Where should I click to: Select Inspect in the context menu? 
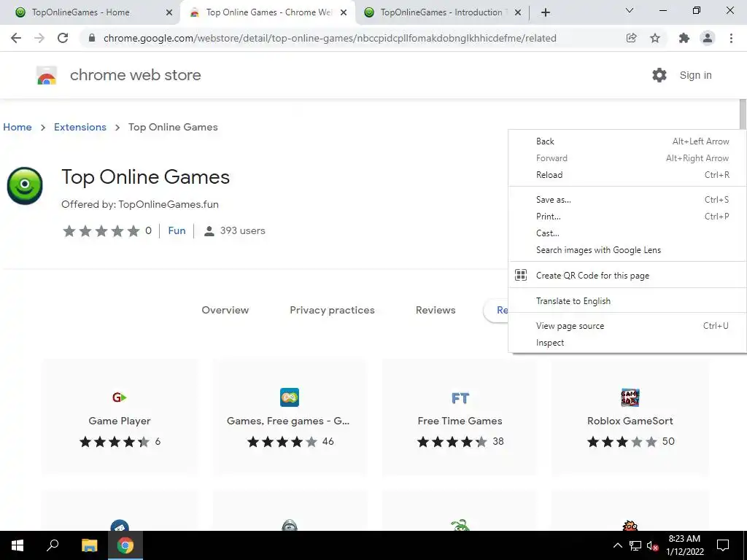627,343
